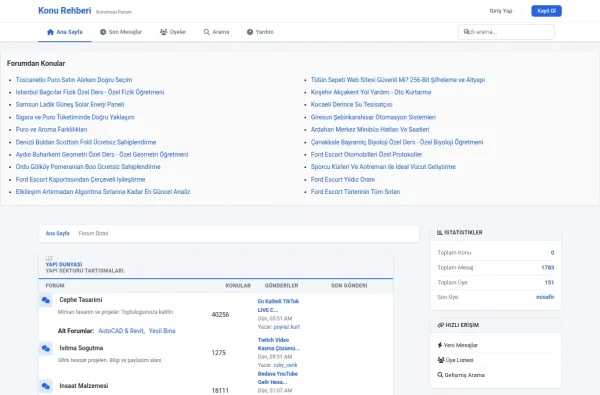Open author poyraz.kurt profile
The height and width of the screenshot is (395, 600).
click(287, 327)
